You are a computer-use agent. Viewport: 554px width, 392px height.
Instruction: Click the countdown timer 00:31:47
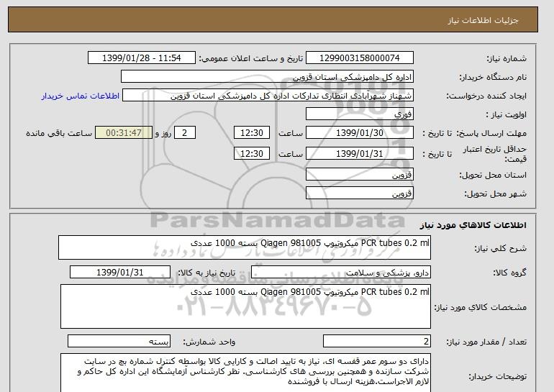pos(124,133)
